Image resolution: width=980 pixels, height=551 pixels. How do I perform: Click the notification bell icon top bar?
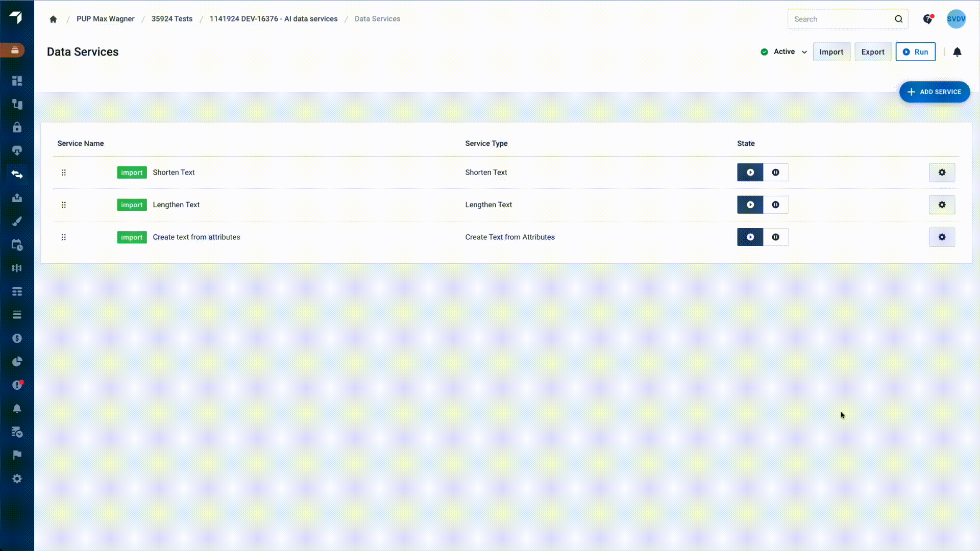click(x=957, y=52)
